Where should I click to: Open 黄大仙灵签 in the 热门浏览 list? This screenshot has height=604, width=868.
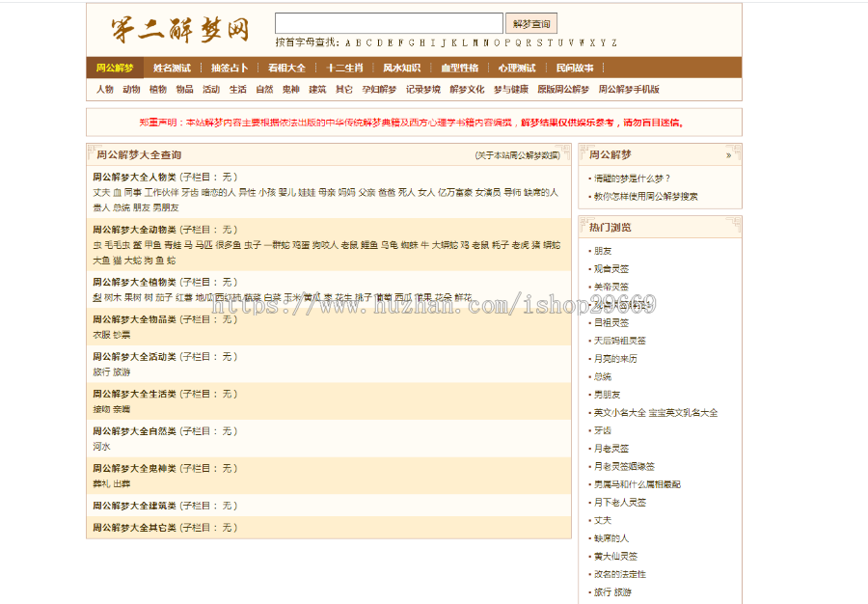click(x=615, y=557)
